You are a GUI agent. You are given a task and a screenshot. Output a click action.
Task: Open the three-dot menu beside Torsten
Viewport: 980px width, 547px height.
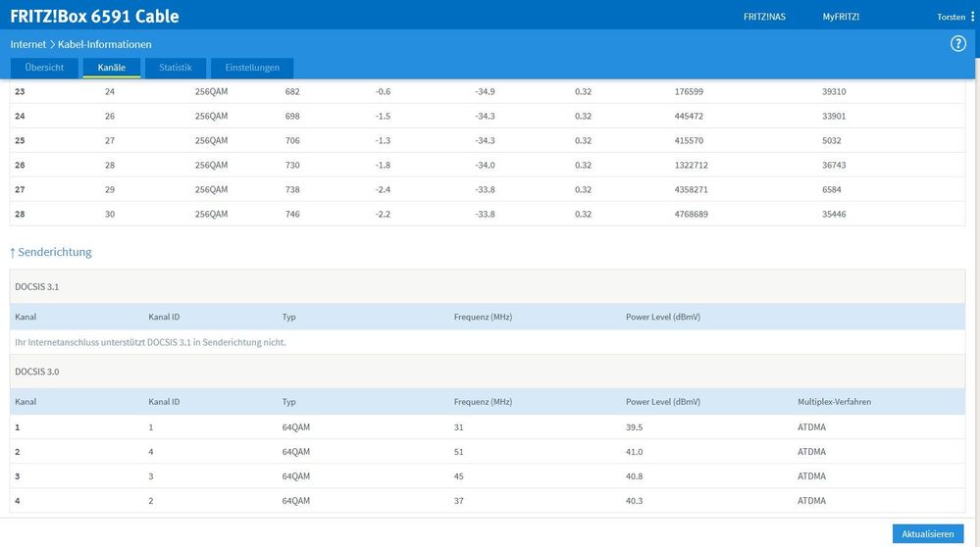click(x=972, y=17)
